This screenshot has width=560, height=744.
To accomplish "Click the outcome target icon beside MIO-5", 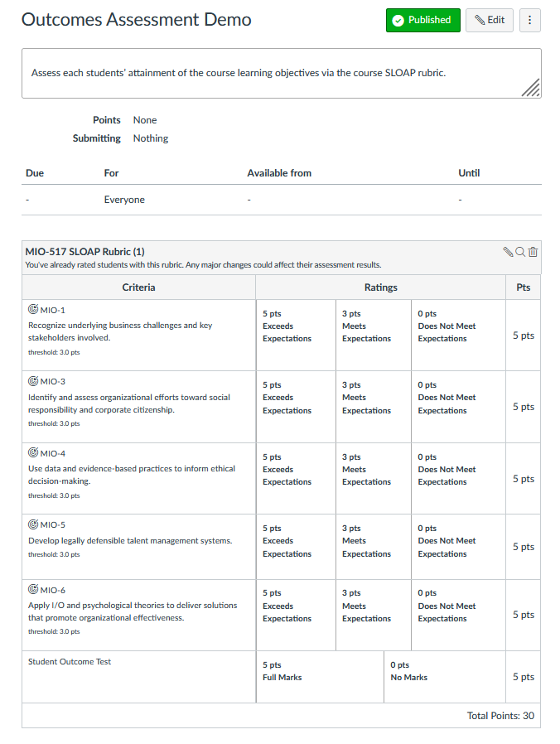I will point(33,524).
